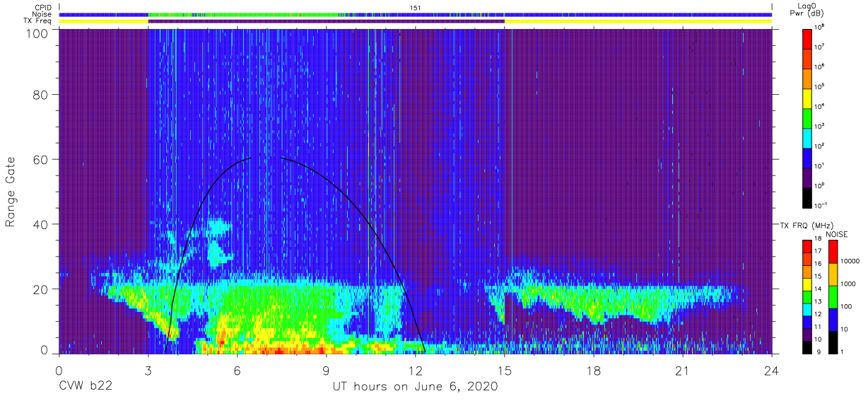
Task: Click the 24 tick on UT hours axis
Action: click(x=772, y=369)
